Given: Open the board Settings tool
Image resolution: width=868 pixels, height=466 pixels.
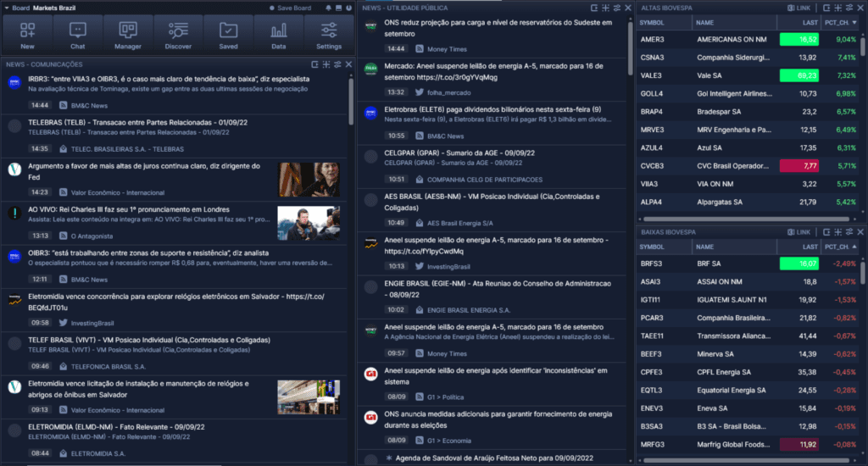Looking at the screenshot, I should click(x=329, y=36).
